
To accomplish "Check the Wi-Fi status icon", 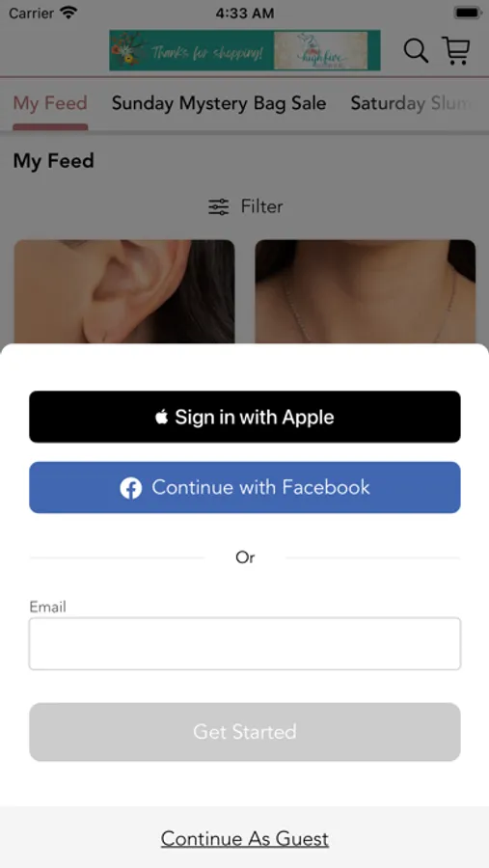I will pos(68,13).
